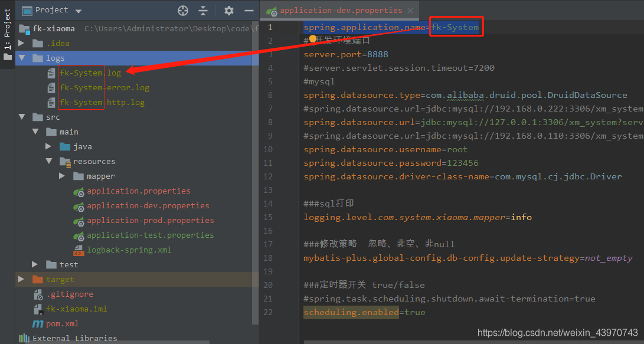Open Project panel settings gear
The image size is (644, 344).
pyautogui.click(x=229, y=11)
